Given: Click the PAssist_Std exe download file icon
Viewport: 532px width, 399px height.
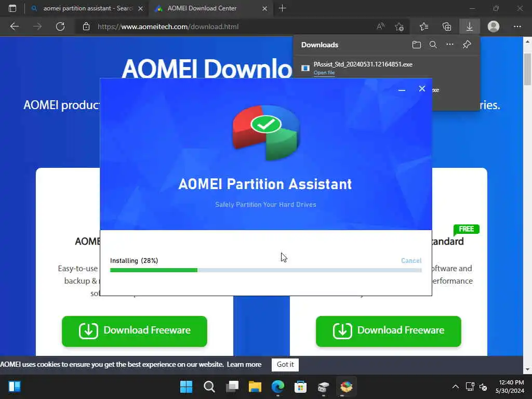Looking at the screenshot, I should (x=305, y=68).
